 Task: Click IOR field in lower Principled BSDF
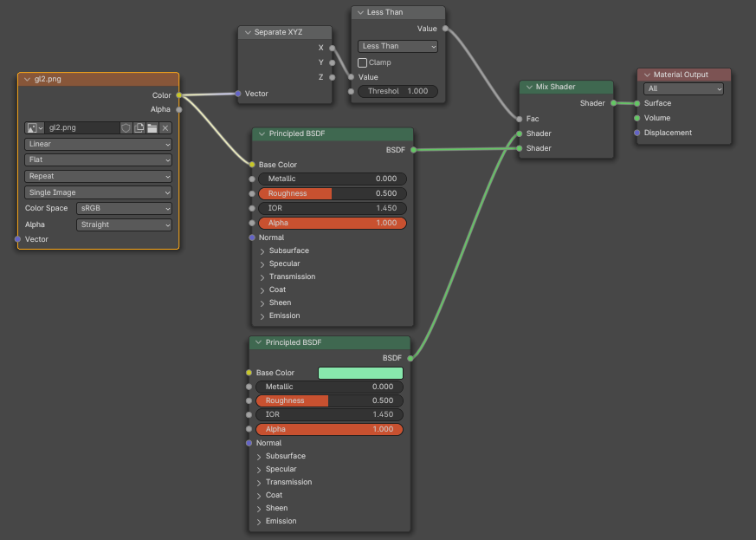coord(329,414)
